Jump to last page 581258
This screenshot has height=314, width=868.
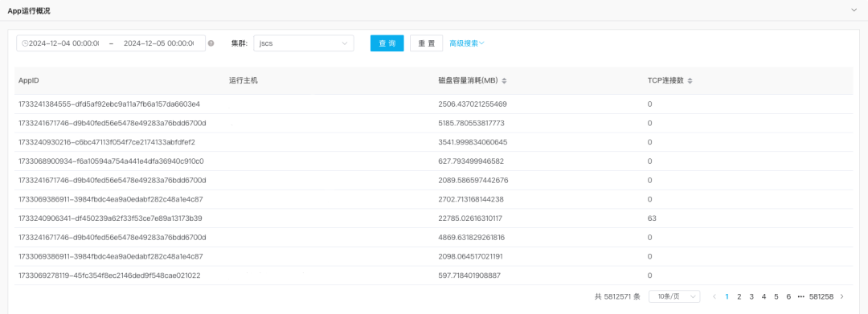(821, 297)
